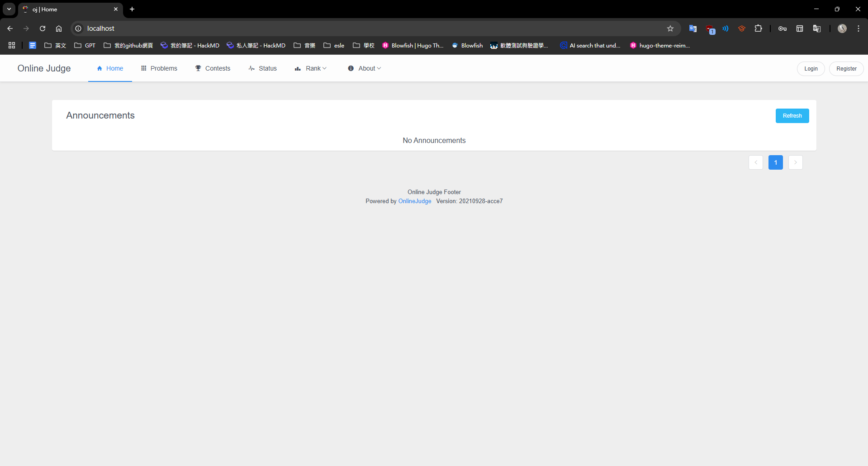This screenshot has height=466, width=868.
Task: Open the Contests menu item
Action: 213,68
